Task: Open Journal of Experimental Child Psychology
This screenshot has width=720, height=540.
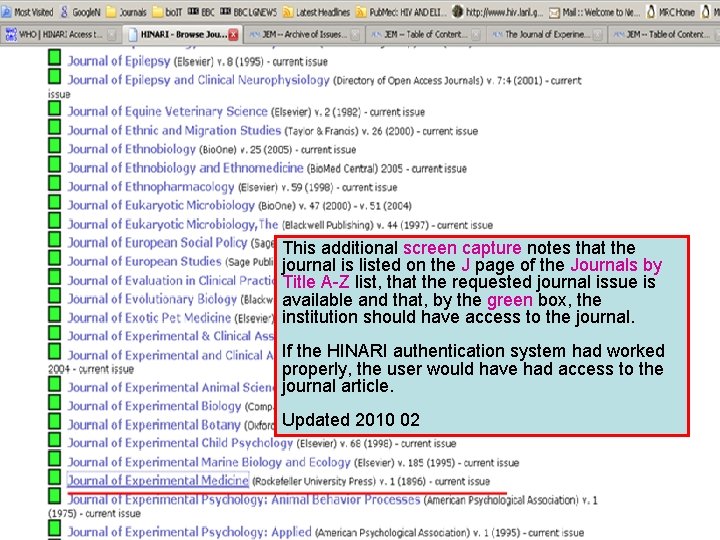Action: 180,443
